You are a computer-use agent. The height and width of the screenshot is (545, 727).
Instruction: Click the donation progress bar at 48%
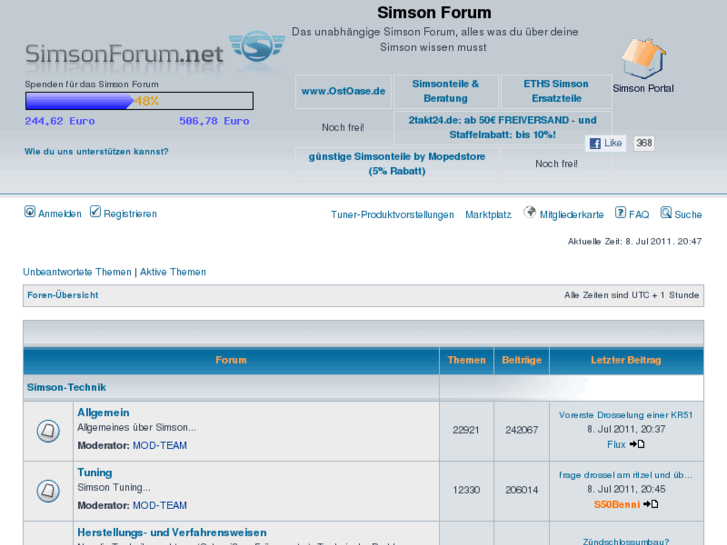pyautogui.click(x=139, y=101)
